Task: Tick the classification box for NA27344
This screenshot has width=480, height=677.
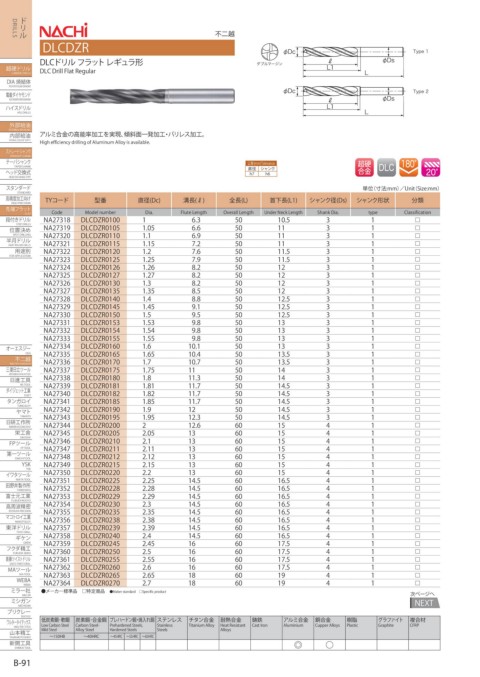Action: pos(417,425)
